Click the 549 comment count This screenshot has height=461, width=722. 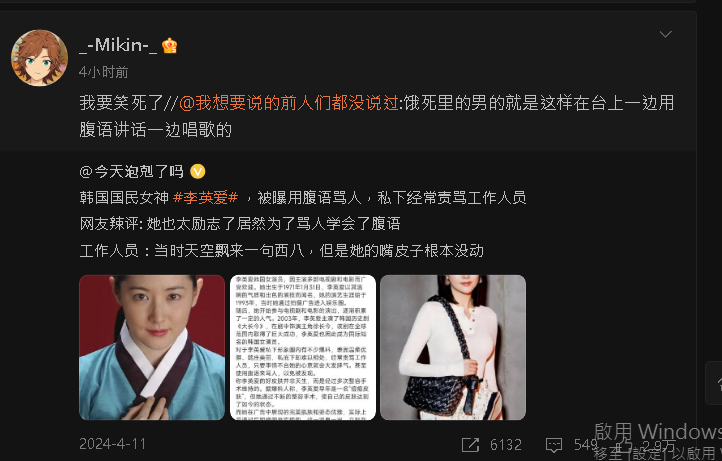(585, 444)
